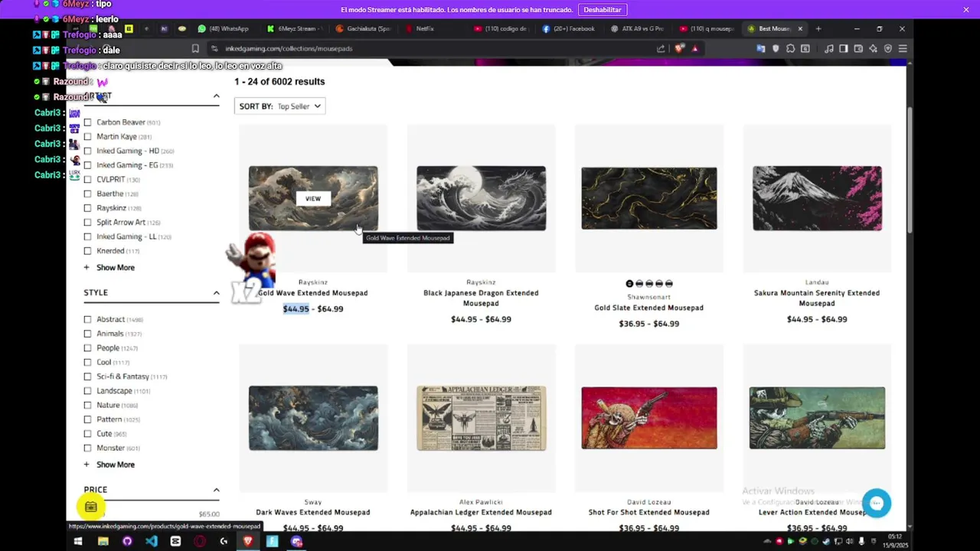Screen dimensions: 980x551
Task: Select the Animals style checkbox
Action: pyautogui.click(x=87, y=334)
